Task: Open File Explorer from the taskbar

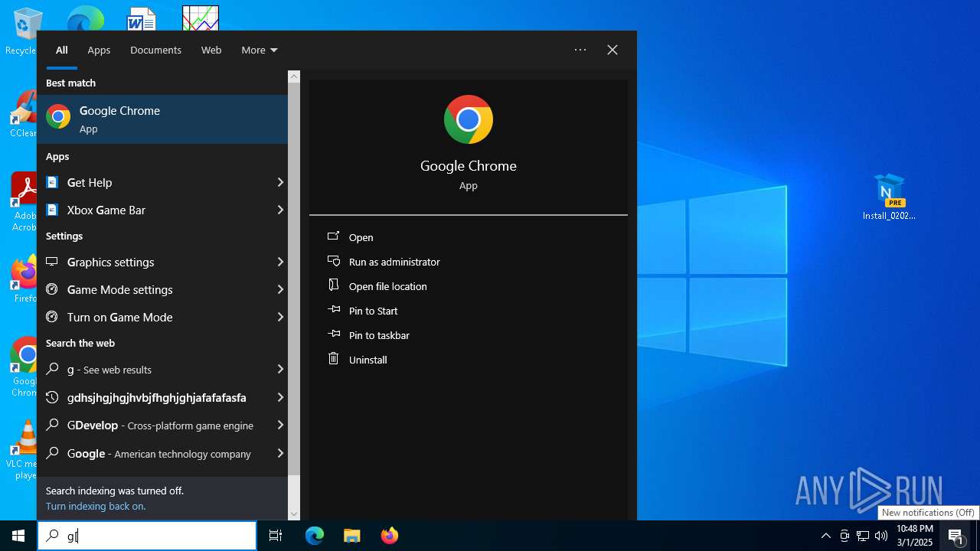Action: 351,536
